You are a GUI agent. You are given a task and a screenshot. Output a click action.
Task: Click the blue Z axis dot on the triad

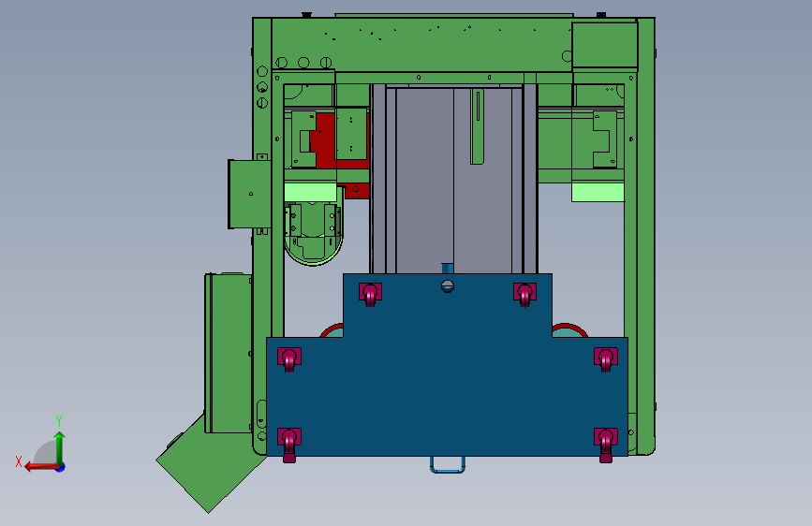61,468
